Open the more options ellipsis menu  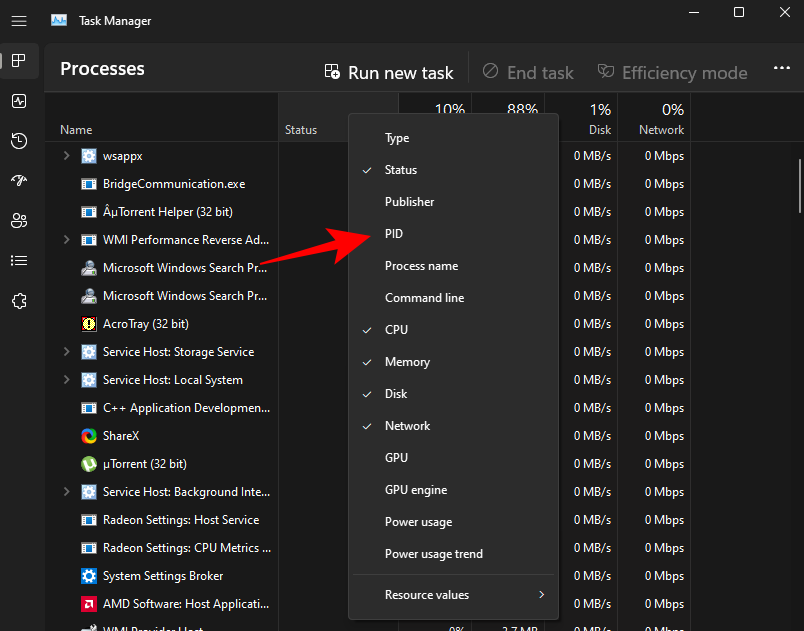pos(781,68)
